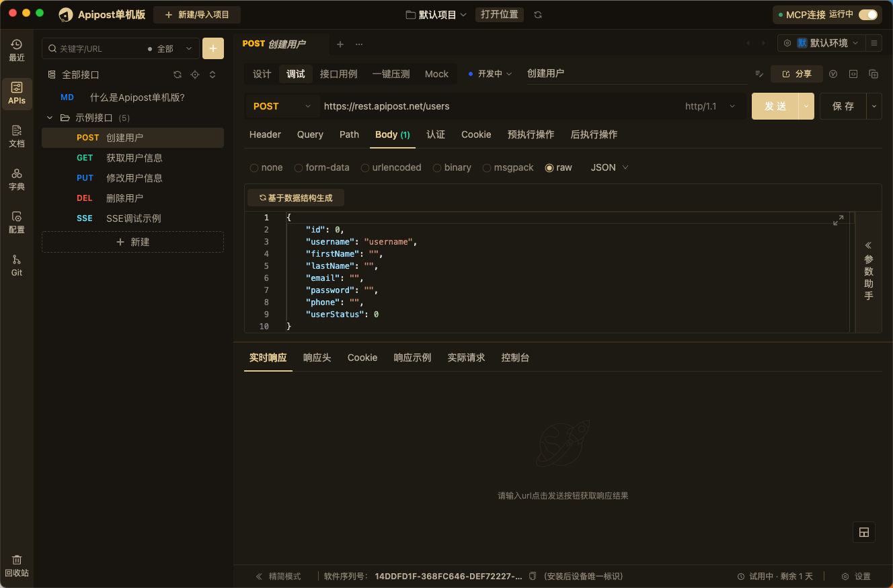
Task: Open the Git sidebar icon
Action: click(17, 265)
